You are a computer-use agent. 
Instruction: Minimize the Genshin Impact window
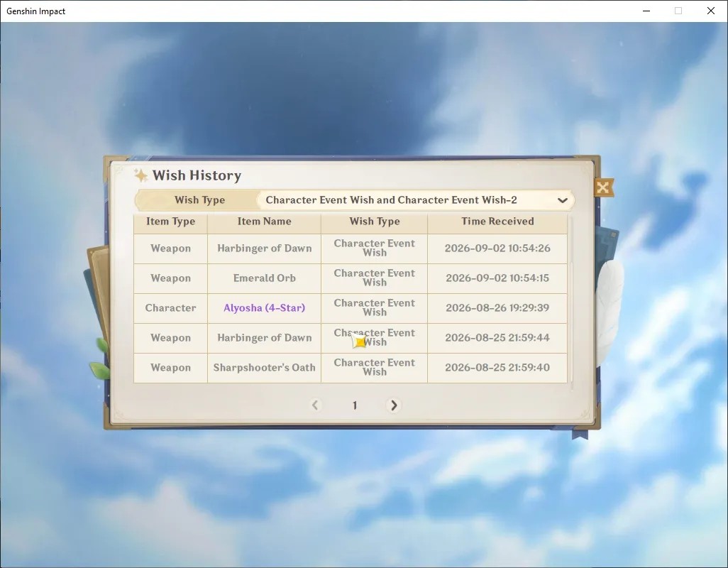pyautogui.click(x=646, y=11)
